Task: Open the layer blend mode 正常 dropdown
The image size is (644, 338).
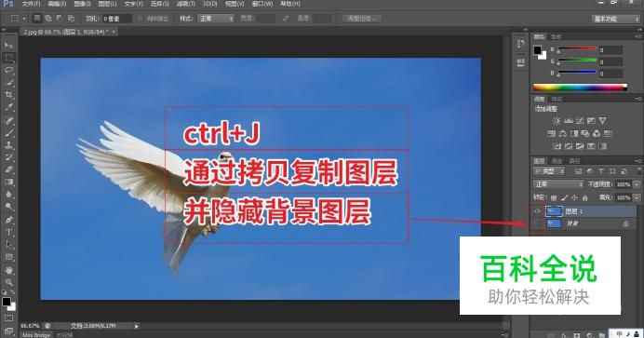Action: (558, 184)
